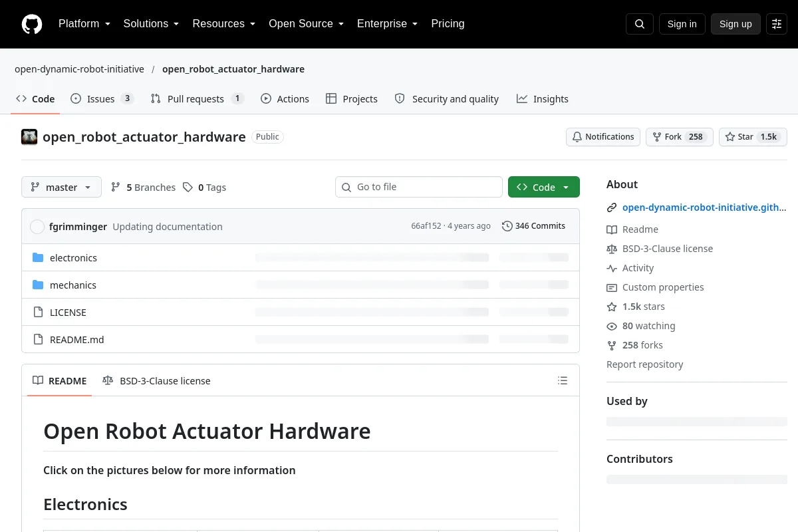Click the electronics folder icon
798x532 pixels.
coord(38,258)
